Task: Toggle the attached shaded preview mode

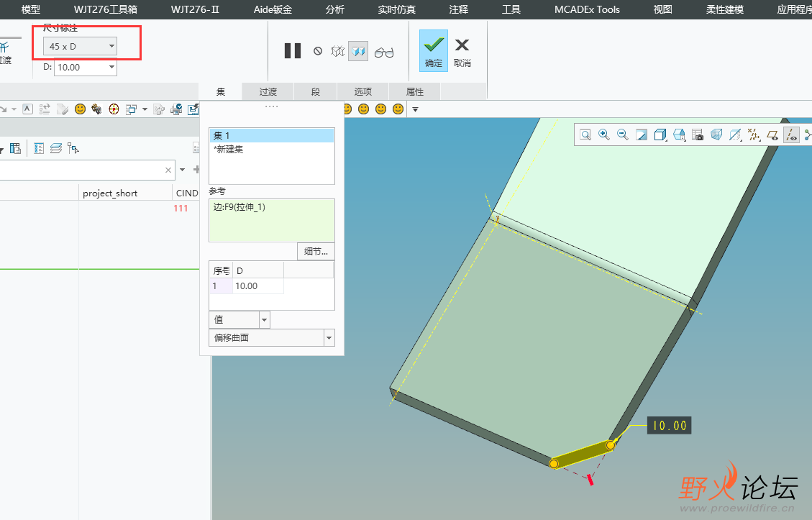Action: pyautogui.click(x=358, y=51)
